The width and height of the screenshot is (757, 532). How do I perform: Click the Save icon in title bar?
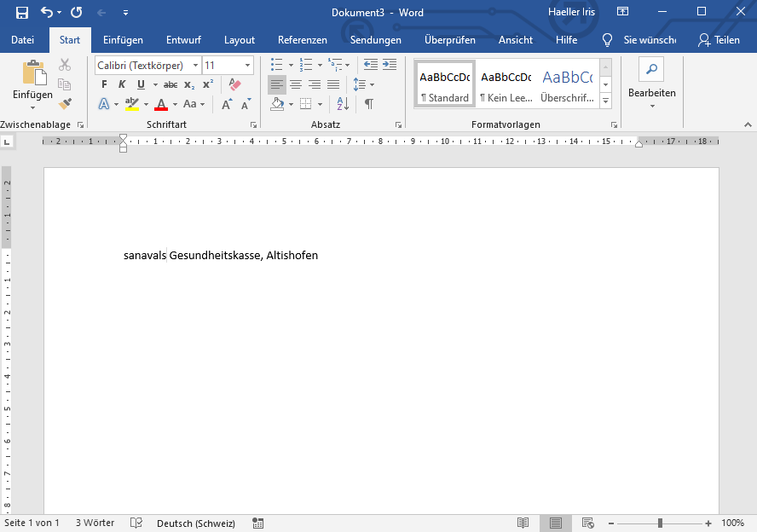22,13
